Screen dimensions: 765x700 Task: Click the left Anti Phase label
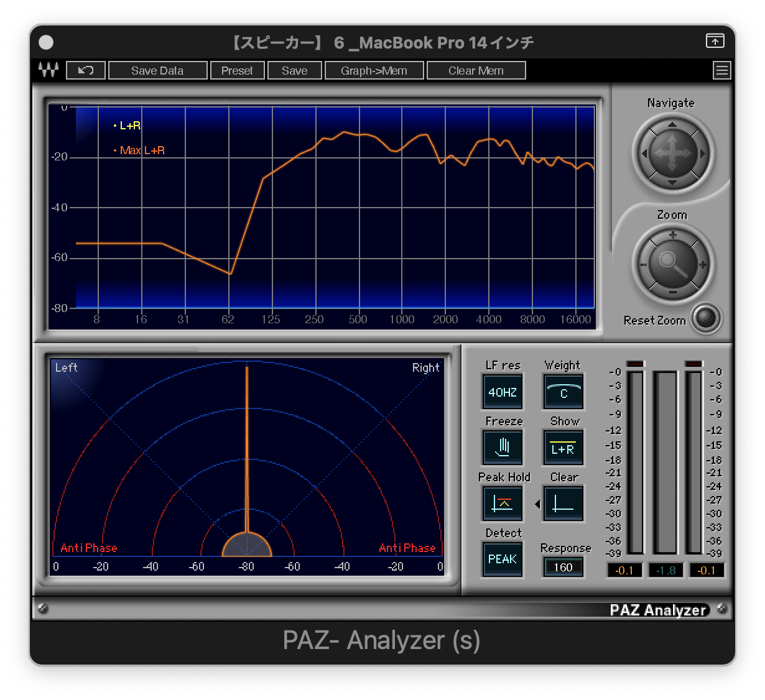pyautogui.click(x=89, y=548)
